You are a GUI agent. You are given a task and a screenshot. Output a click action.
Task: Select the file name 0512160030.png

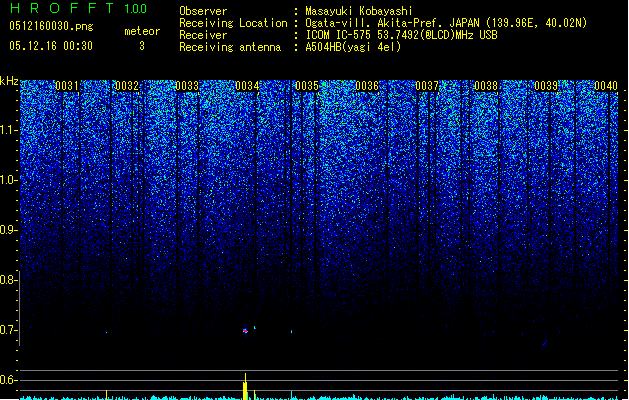pos(51,26)
